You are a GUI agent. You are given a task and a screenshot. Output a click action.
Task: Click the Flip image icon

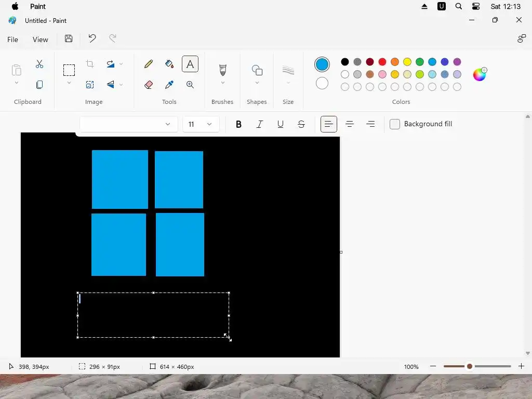coord(111,84)
